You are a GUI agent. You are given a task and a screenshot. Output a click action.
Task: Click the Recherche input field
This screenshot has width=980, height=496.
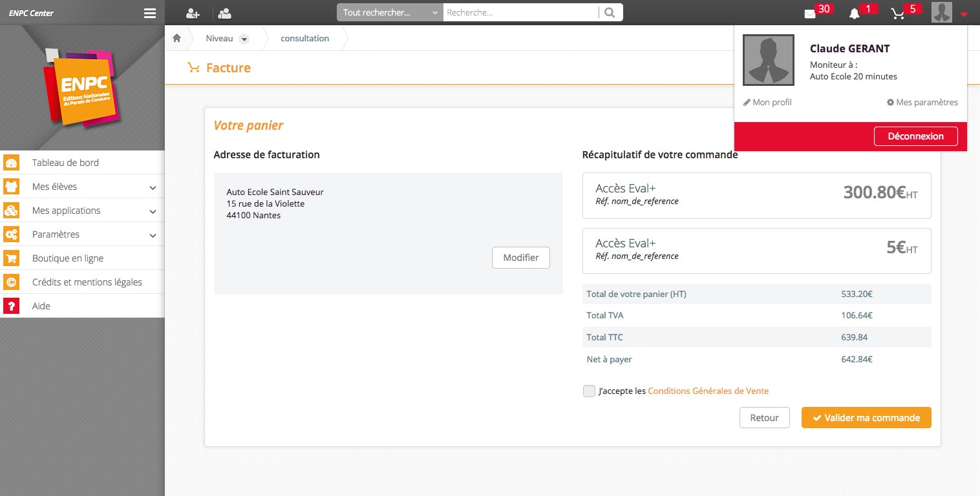click(520, 12)
